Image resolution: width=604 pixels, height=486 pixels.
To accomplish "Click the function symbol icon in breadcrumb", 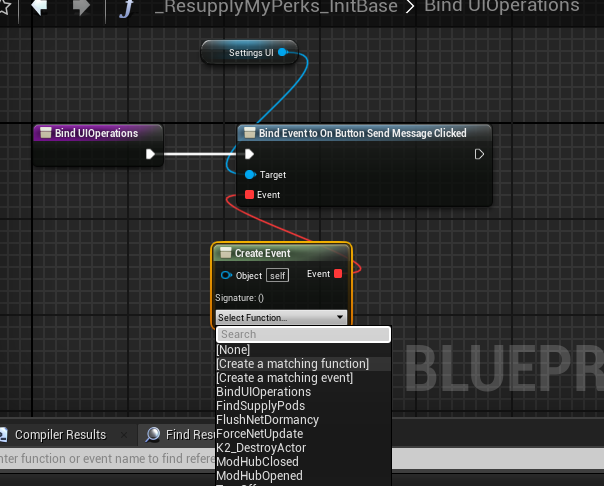I will (x=127, y=8).
